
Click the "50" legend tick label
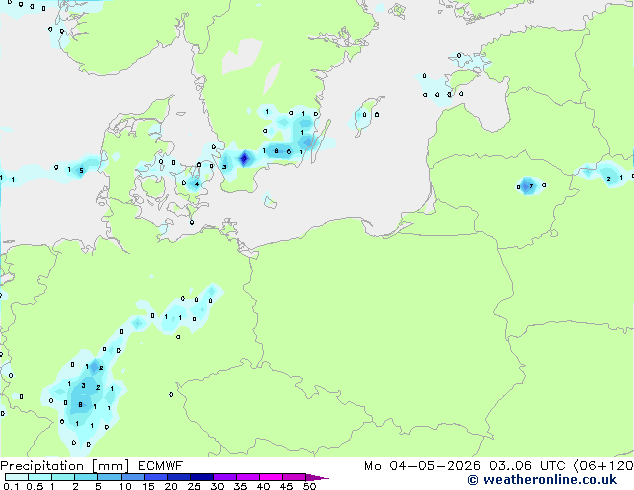tap(309, 486)
